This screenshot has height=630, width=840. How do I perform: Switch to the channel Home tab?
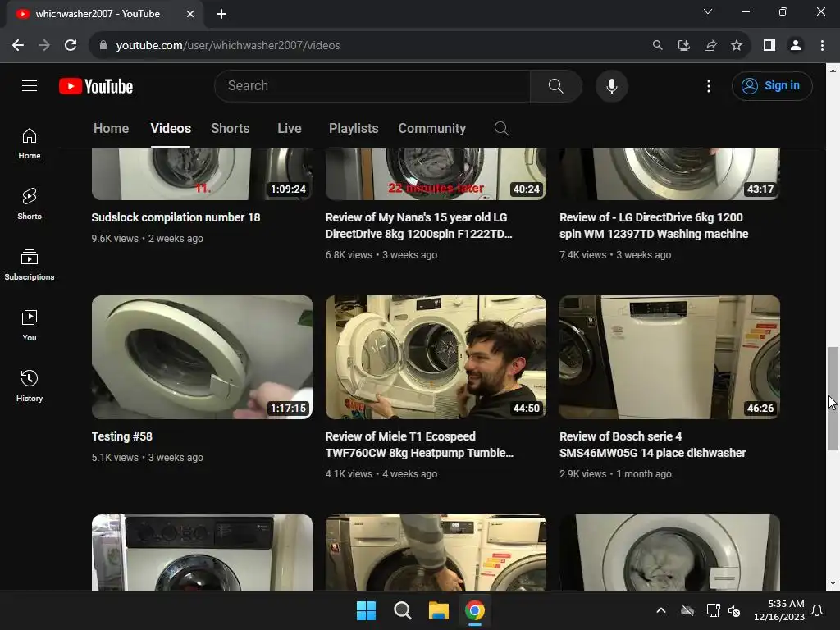click(x=111, y=129)
